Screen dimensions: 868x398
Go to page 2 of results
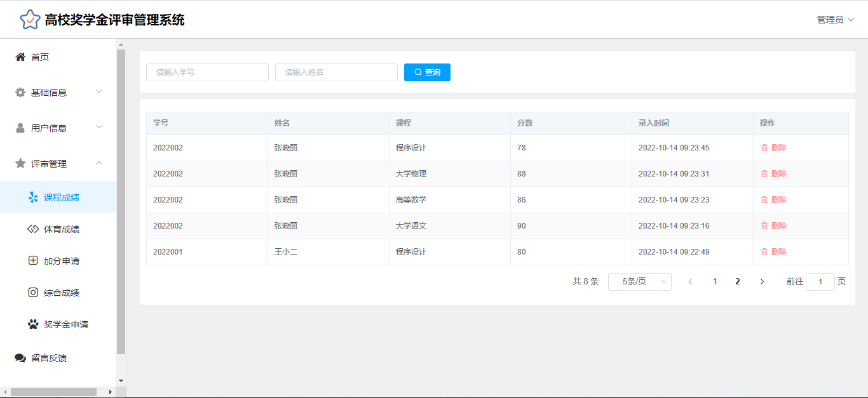point(737,282)
